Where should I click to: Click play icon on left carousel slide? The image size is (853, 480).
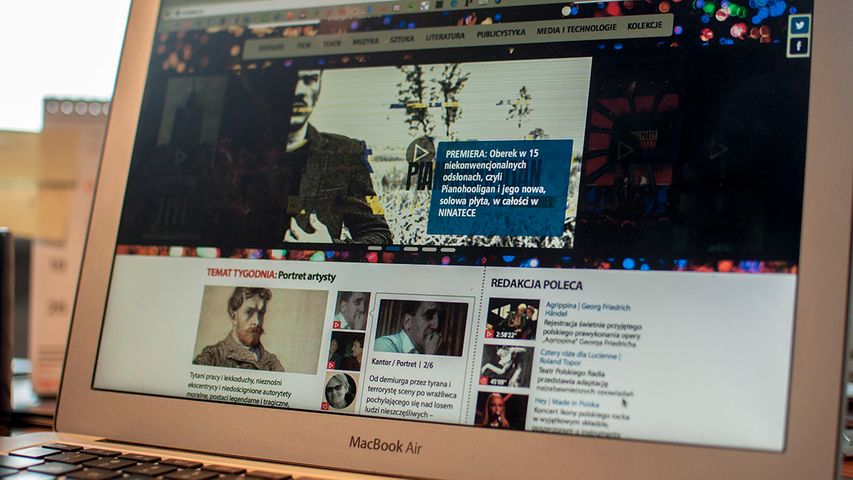click(x=181, y=156)
